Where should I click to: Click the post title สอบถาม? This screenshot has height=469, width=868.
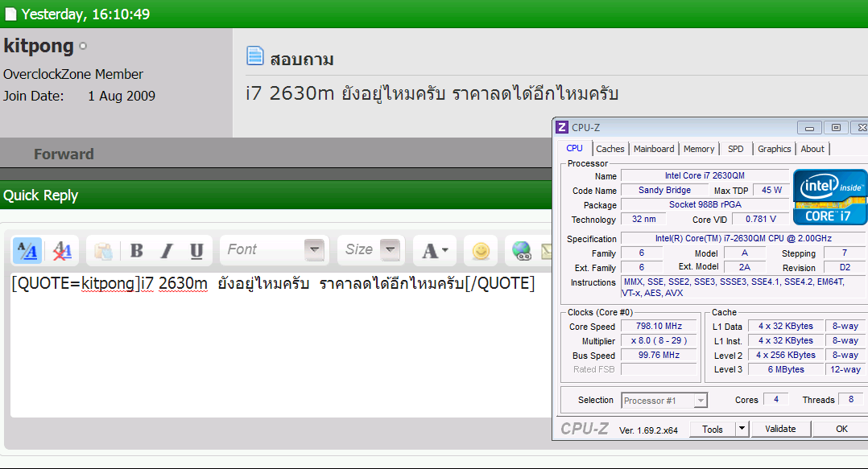coord(302,59)
